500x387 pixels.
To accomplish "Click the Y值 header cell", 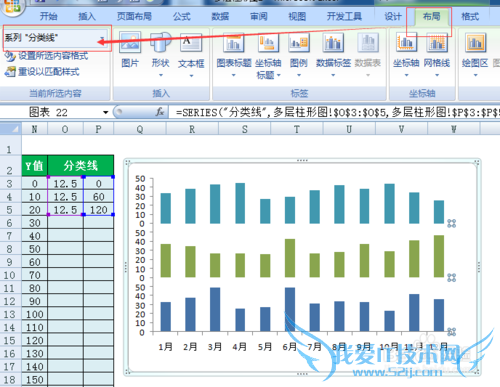I will tap(35, 166).
